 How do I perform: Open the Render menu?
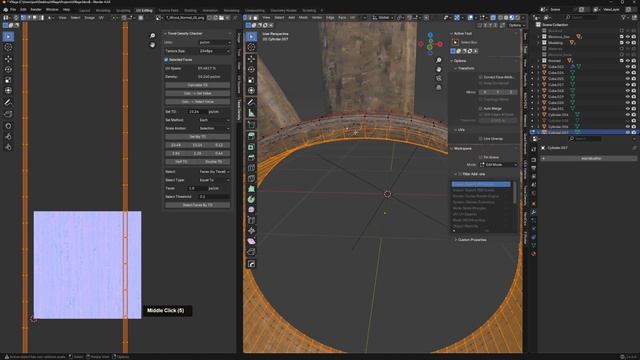click(36, 9)
